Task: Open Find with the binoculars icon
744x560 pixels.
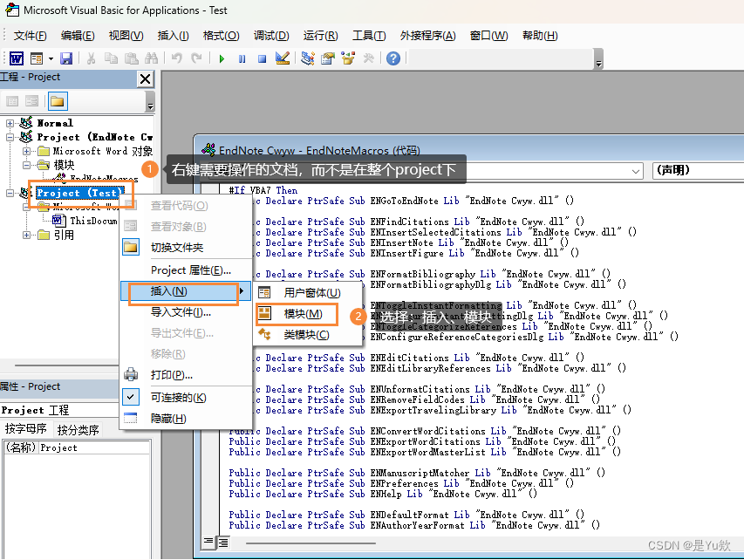Action: point(152,58)
